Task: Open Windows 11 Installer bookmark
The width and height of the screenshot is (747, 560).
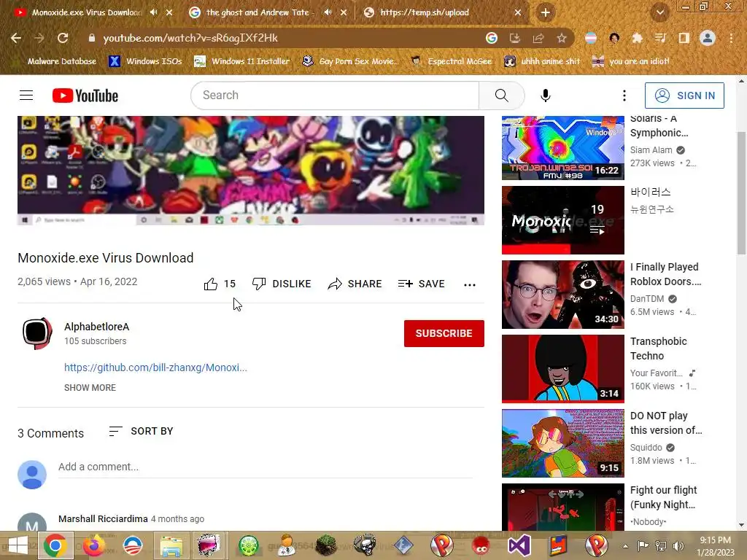Action: (x=242, y=61)
